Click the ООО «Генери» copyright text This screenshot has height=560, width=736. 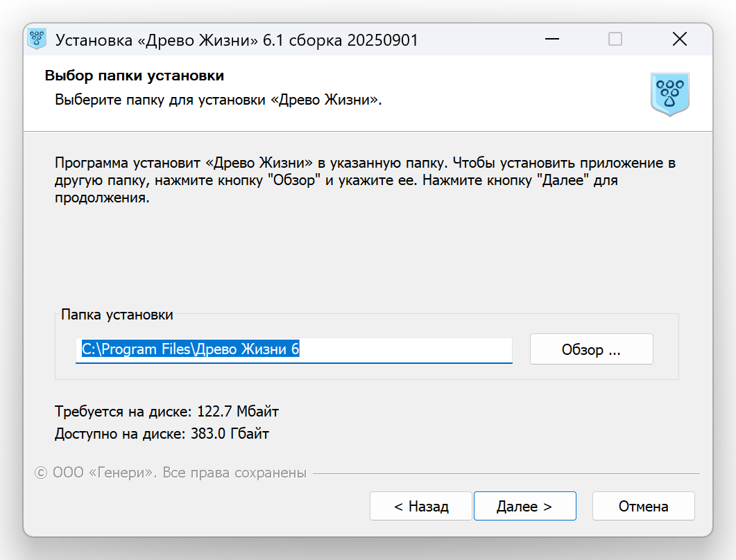point(171,472)
